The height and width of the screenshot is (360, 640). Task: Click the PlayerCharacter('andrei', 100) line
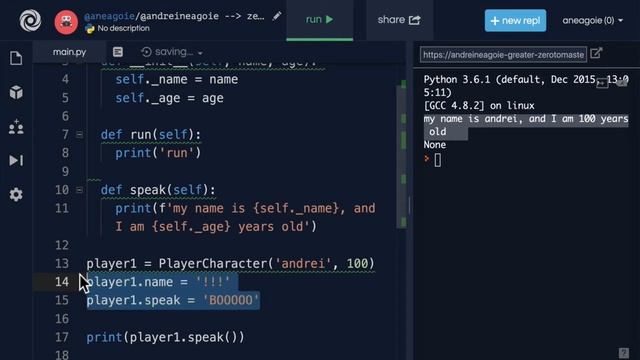[230, 264]
